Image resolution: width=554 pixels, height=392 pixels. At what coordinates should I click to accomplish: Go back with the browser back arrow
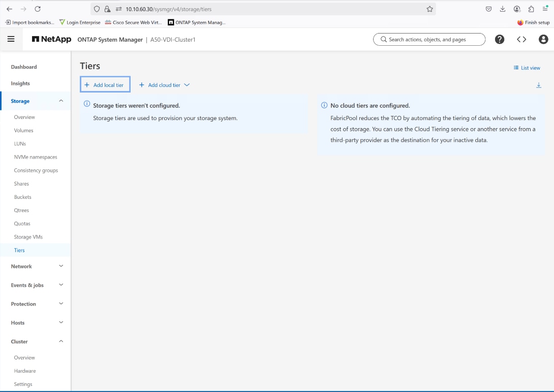tap(10, 9)
